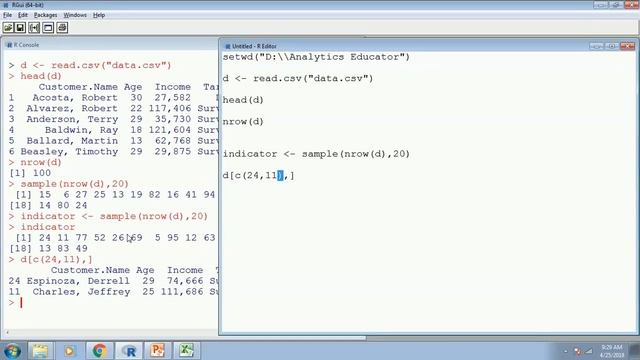Click the Return focus to Console toolbar icon
The image size is (640, 360).
pyautogui.click(x=48, y=28)
